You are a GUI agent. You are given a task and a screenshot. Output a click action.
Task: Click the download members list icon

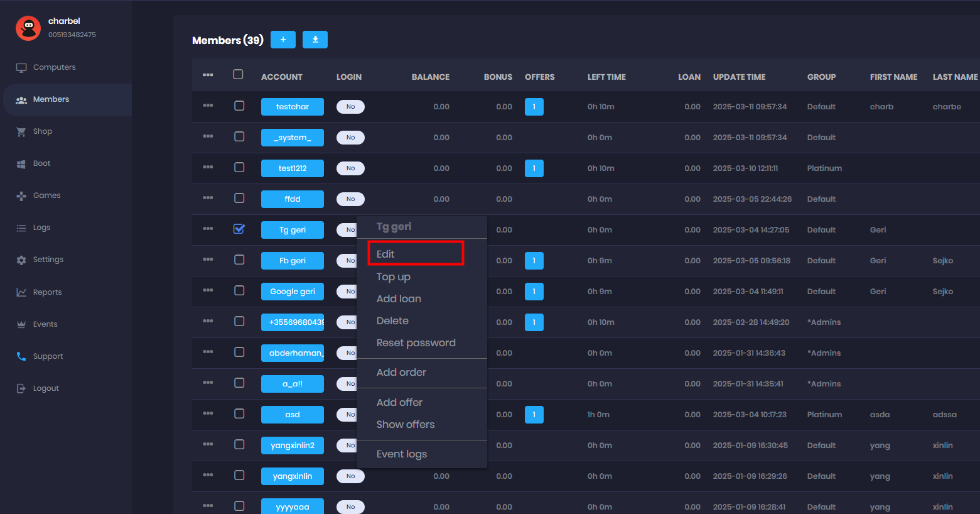coord(315,40)
